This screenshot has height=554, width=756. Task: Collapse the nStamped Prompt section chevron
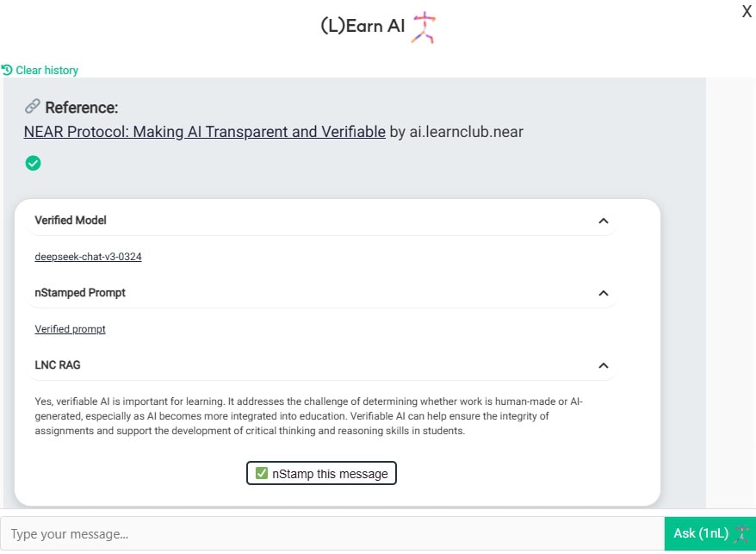coord(604,293)
